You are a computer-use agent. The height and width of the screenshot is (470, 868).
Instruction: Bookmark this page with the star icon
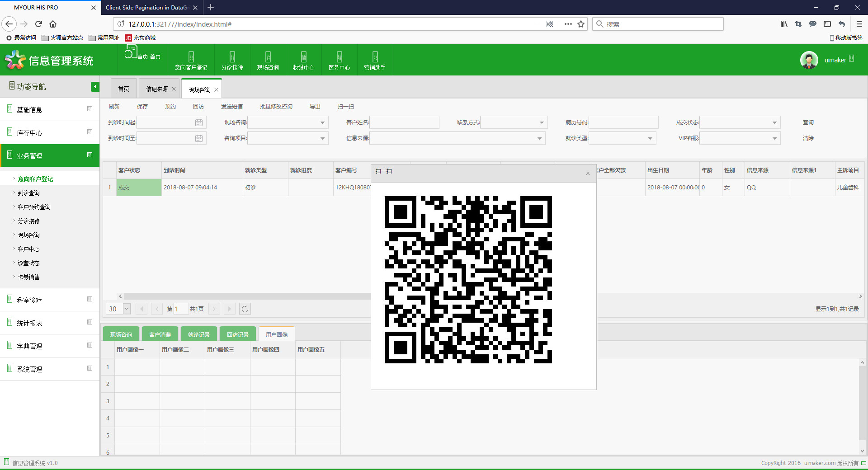[581, 24]
